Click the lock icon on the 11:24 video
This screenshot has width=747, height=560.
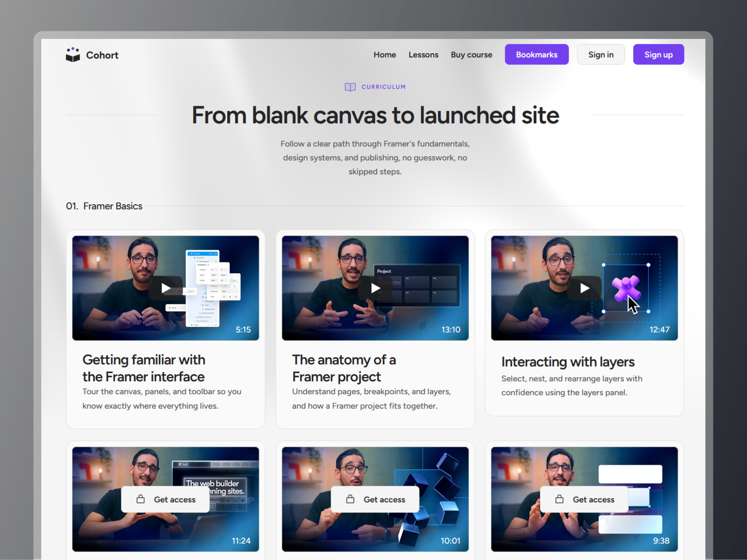(141, 499)
